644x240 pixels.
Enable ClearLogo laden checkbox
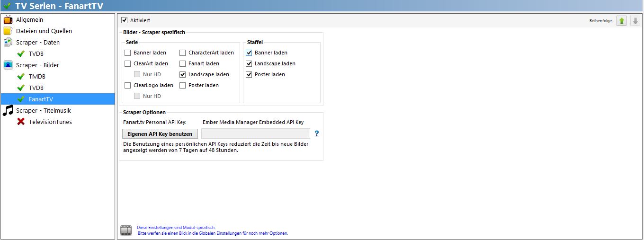(x=127, y=86)
